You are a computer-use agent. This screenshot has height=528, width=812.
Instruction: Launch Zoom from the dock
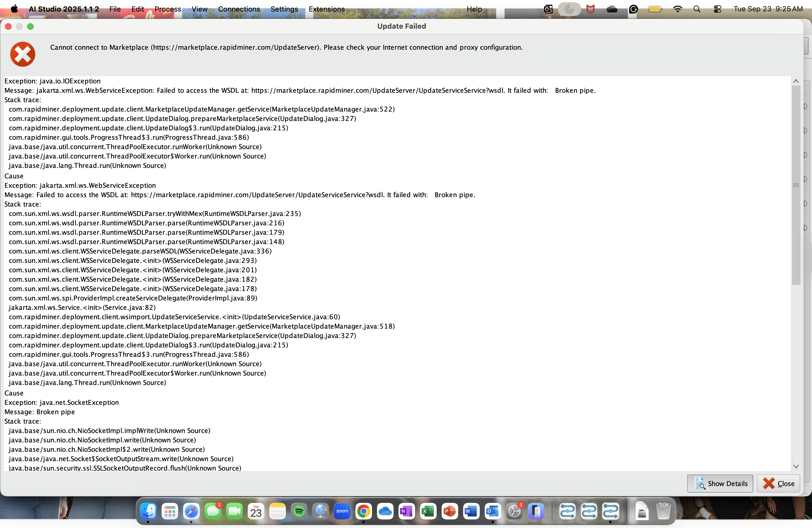(x=342, y=511)
